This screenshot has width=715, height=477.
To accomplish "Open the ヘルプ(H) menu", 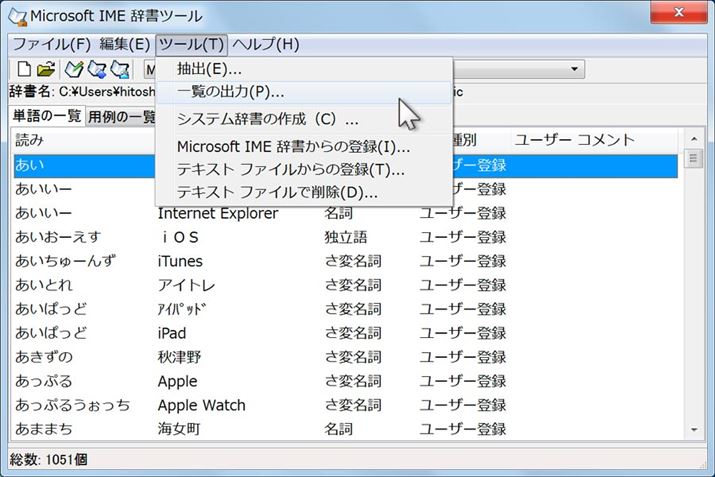I will [266, 44].
